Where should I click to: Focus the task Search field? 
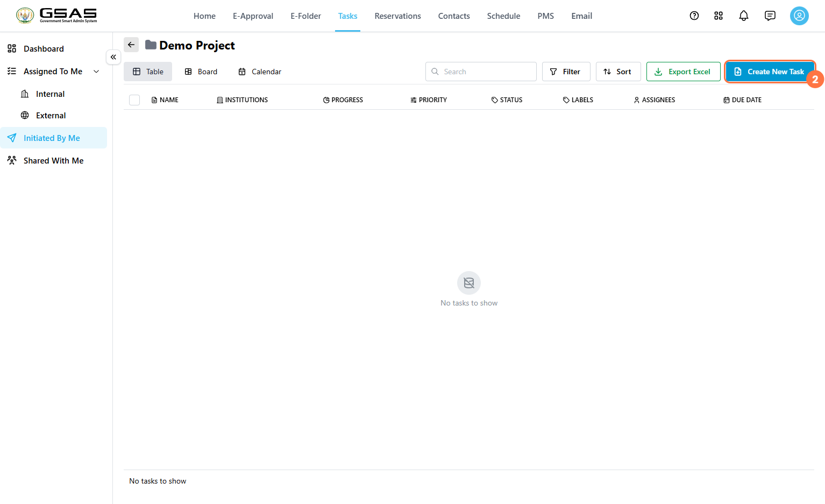pos(481,72)
